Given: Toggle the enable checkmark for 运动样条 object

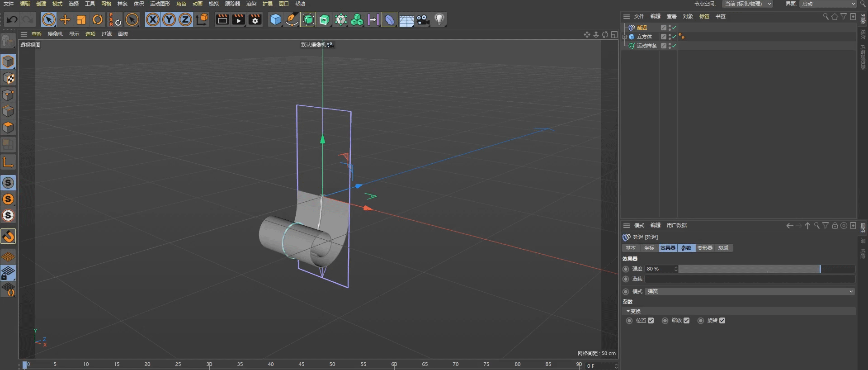Looking at the screenshot, I should pyautogui.click(x=674, y=46).
